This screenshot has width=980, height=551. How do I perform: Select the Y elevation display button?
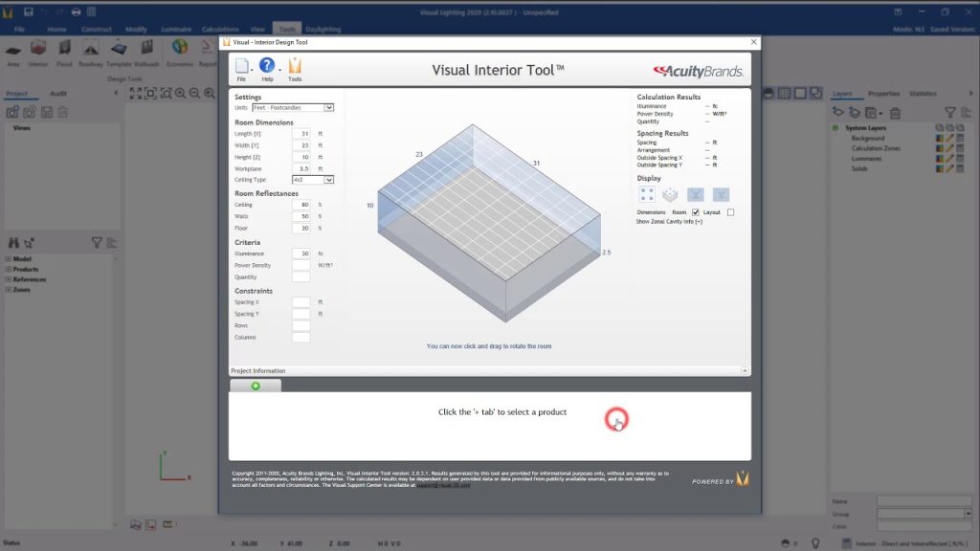[721, 195]
